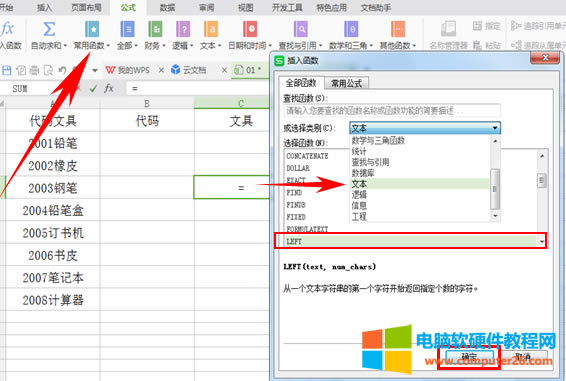This screenshot has width=566, height=381.
Task: Click the save icon in quick access toolbar
Action: [x=6, y=70]
